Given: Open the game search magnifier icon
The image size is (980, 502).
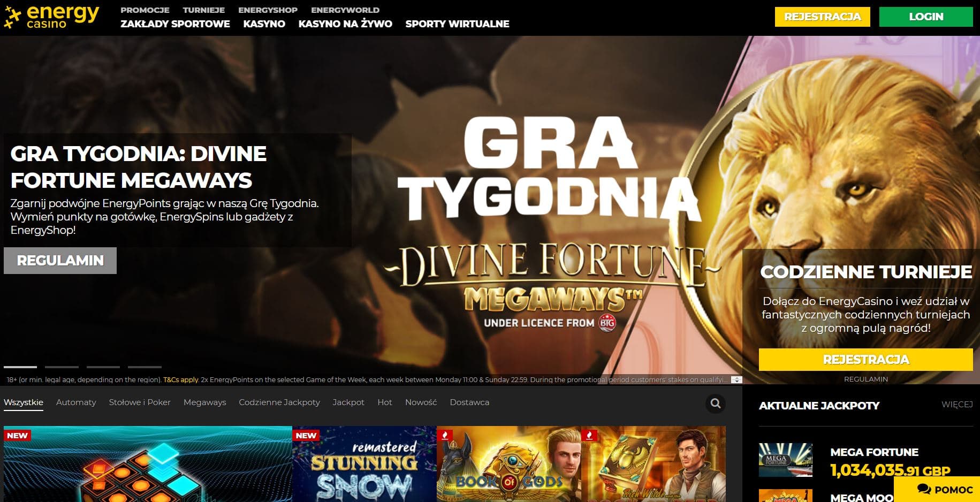Looking at the screenshot, I should (x=715, y=404).
